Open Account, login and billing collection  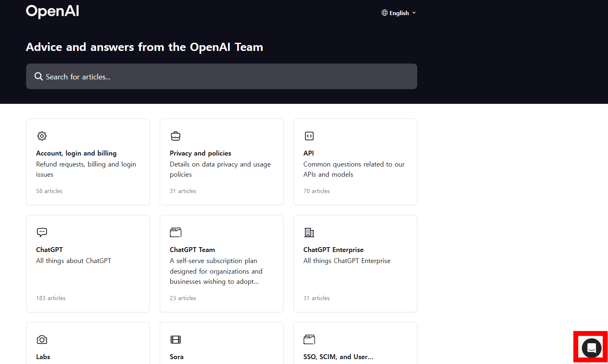[x=76, y=153]
